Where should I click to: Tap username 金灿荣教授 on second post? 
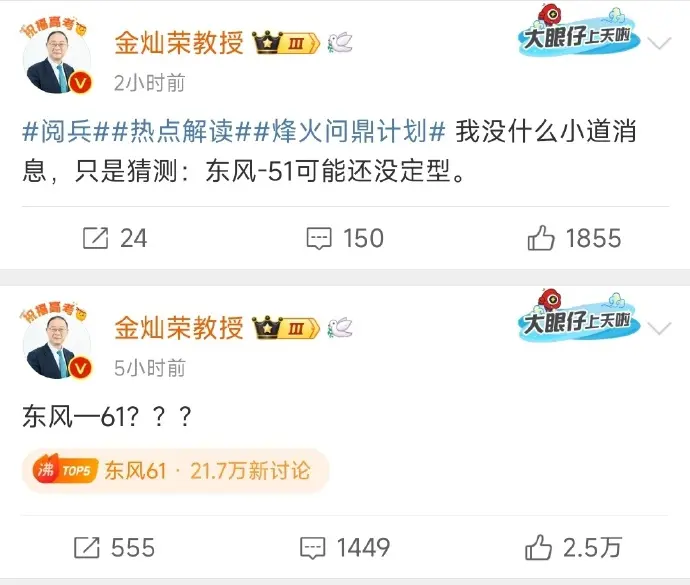179,328
